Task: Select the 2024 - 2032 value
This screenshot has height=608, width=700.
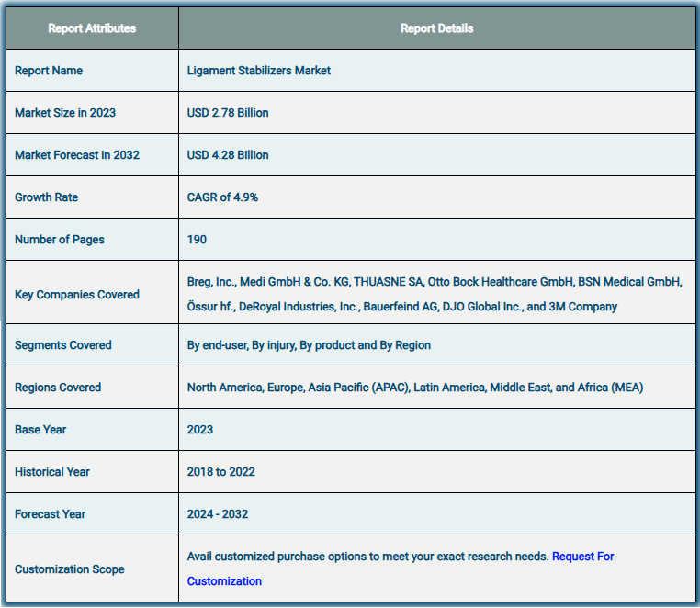Action: coord(218,514)
